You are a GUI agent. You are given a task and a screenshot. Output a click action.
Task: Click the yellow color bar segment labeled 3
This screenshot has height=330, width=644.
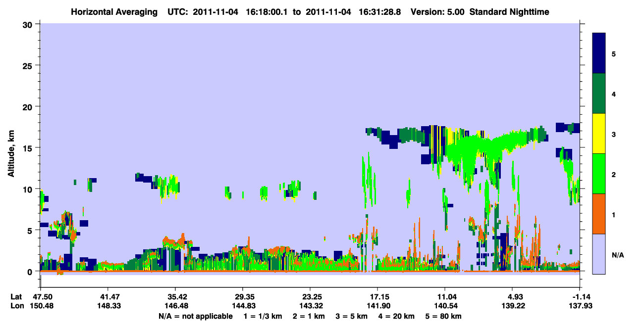(599, 134)
